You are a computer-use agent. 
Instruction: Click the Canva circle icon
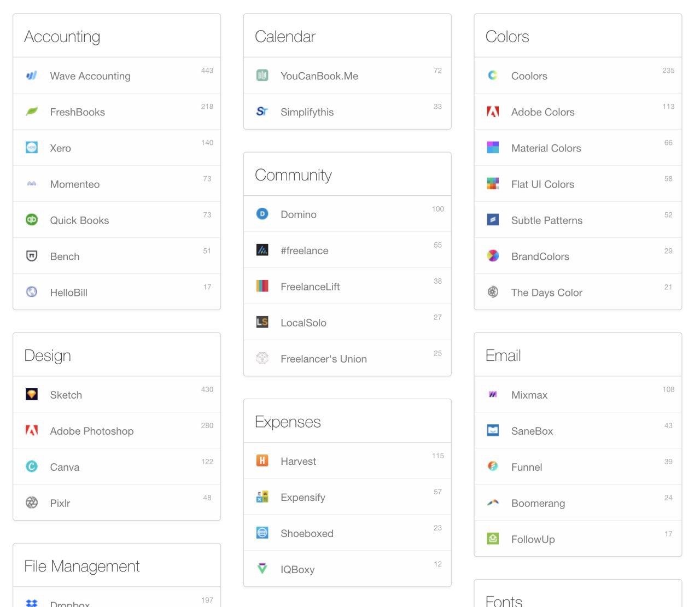(x=32, y=466)
